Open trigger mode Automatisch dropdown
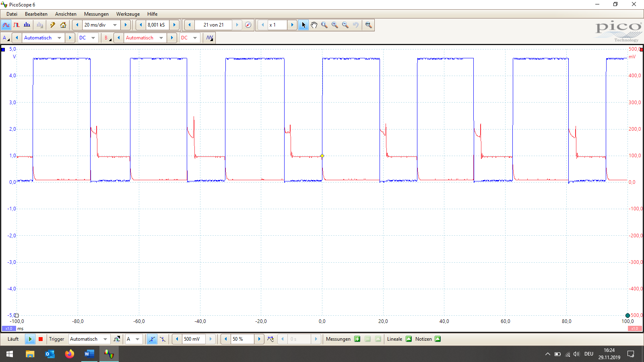Screen dimensions: 644x362 click(105, 339)
